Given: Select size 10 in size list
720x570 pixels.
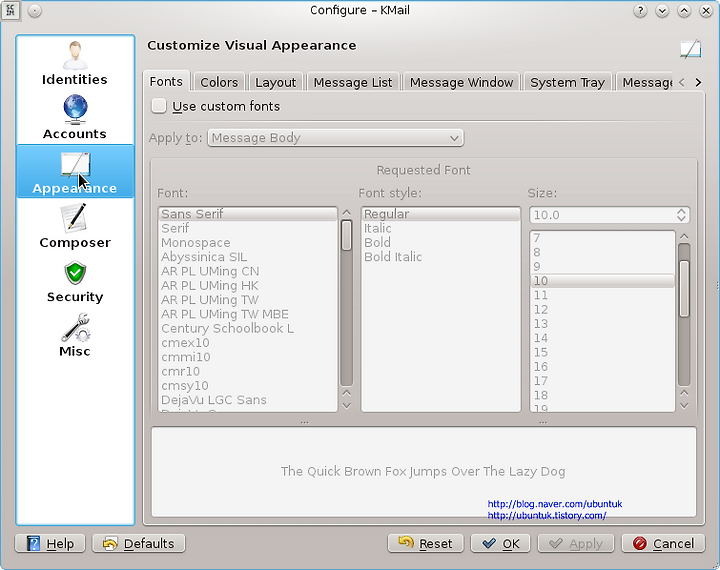Looking at the screenshot, I should [602, 281].
